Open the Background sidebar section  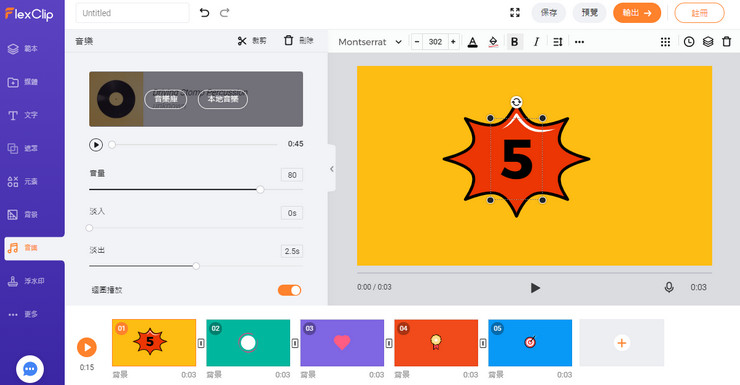22,215
